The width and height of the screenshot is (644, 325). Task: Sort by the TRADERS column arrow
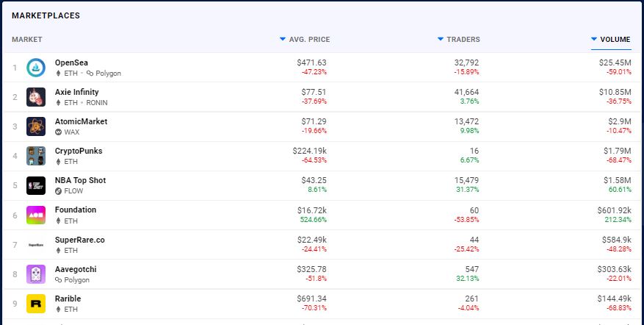441,39
